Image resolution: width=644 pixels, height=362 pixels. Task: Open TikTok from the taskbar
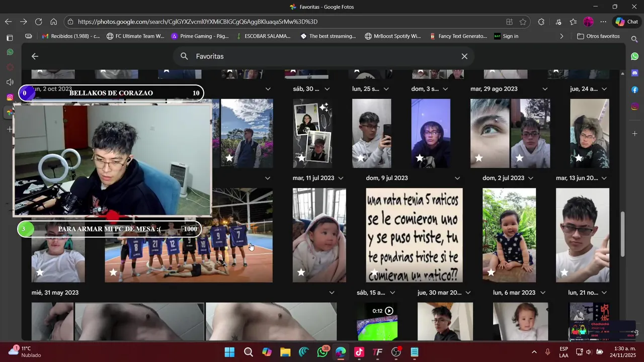[359, 352]
